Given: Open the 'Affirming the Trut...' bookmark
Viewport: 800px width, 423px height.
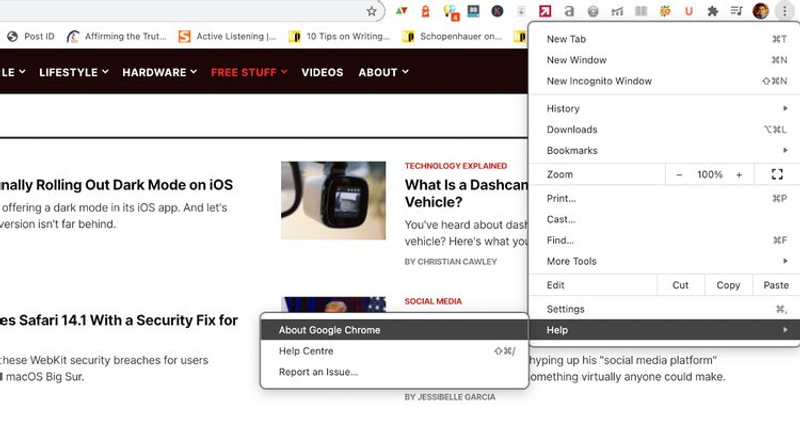Looking at the screenshot, I should pyautogui.click(x=117, y=36).
